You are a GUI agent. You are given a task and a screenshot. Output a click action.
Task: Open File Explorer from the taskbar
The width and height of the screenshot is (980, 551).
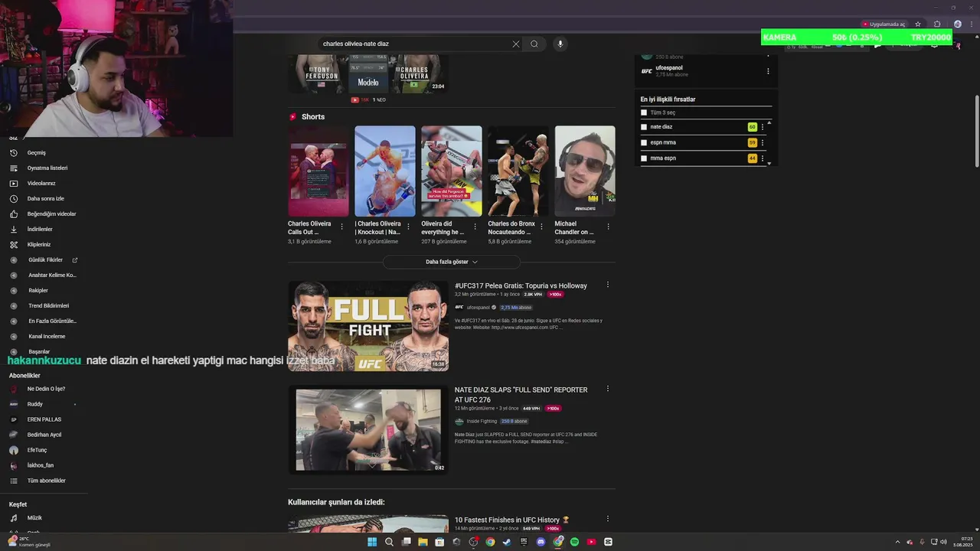click(x=423, y=542)
